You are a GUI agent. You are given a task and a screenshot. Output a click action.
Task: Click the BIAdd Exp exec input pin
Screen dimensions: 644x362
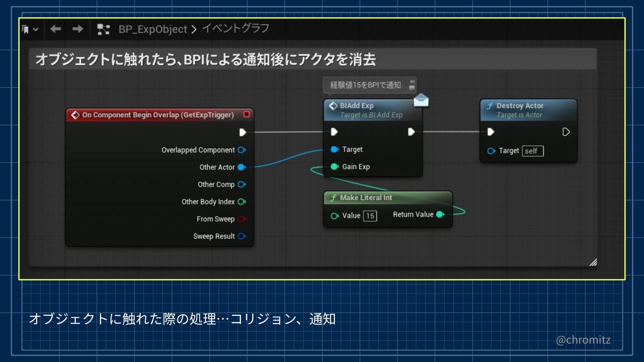334,132
